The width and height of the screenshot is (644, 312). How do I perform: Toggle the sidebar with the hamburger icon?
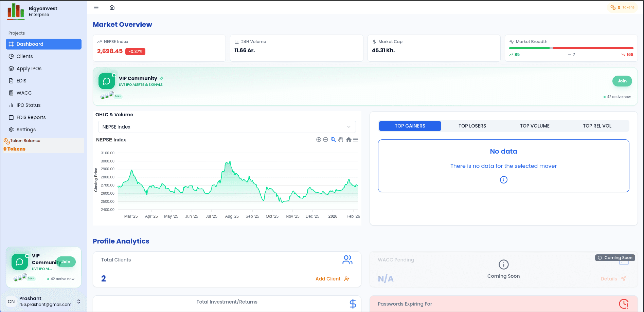coord(96,7)
